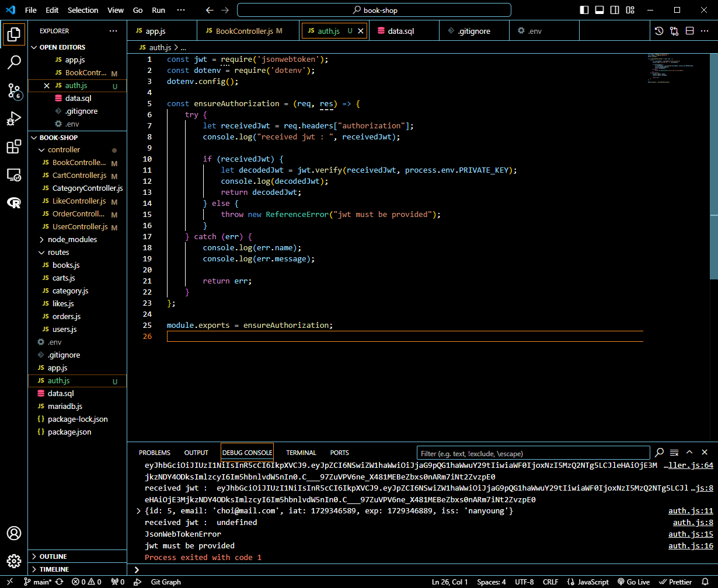Open the Remote Explorer view
Image resolution: width=718 pixels, height=588 pixels.
coord(14,174)
